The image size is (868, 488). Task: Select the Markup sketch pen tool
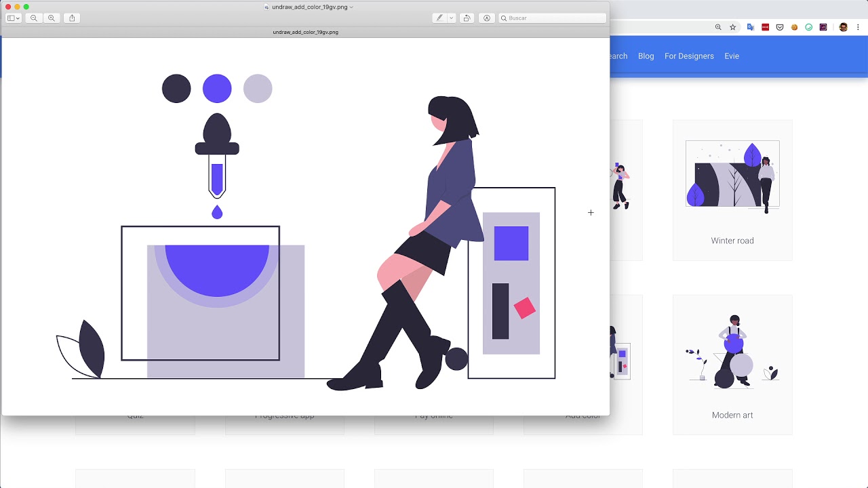(x=441, y=18)
